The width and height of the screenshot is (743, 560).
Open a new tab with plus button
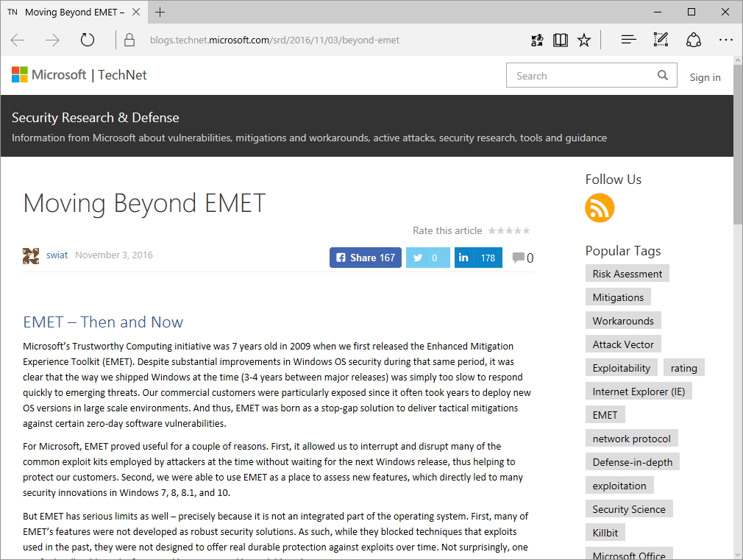coord(160,12)
